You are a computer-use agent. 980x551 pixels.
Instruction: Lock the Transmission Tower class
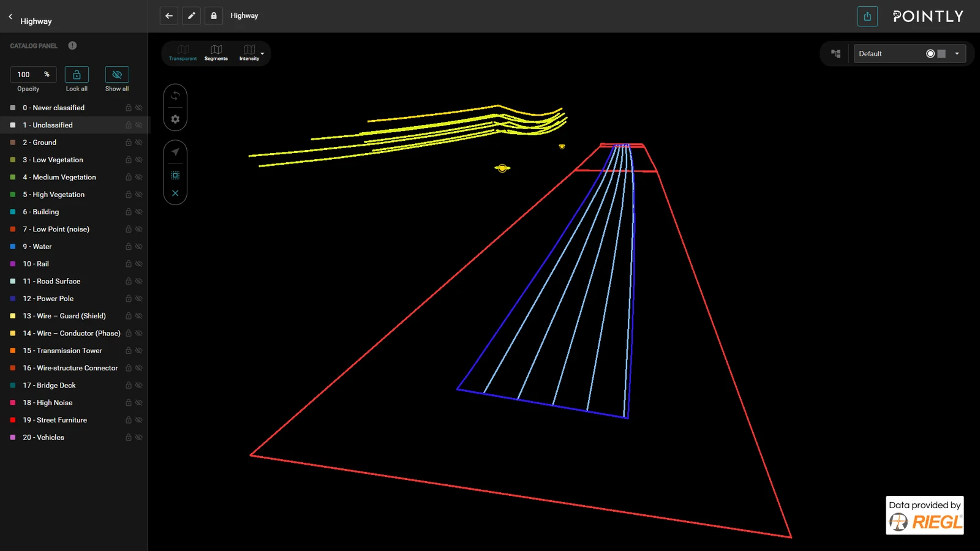click(129, 351)
